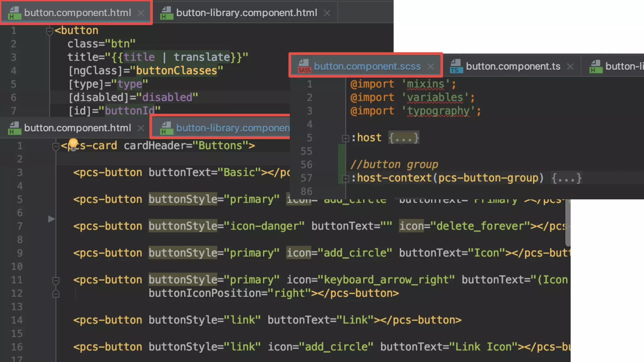Switch to the button.component.ts tab
The height and width of the screenshot is (362, 644).
(513, 66)
